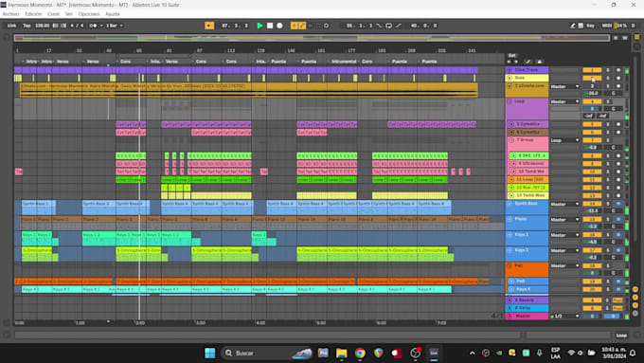Screen dimensions: 644x363
Task: Click the 4 / 4 time signature
Action: (77, 26)
